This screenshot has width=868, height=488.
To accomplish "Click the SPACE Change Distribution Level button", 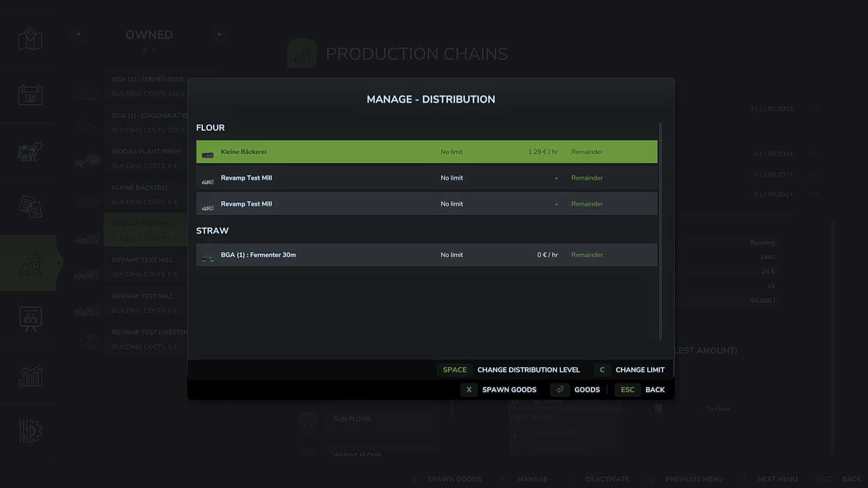I will click(x=508, y=370).
